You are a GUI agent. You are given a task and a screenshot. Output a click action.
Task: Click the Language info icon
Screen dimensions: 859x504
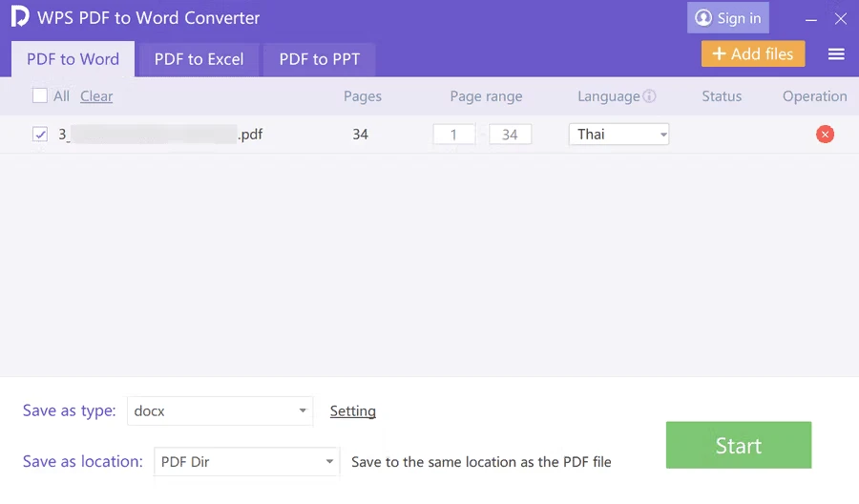(x=649, y=96)
